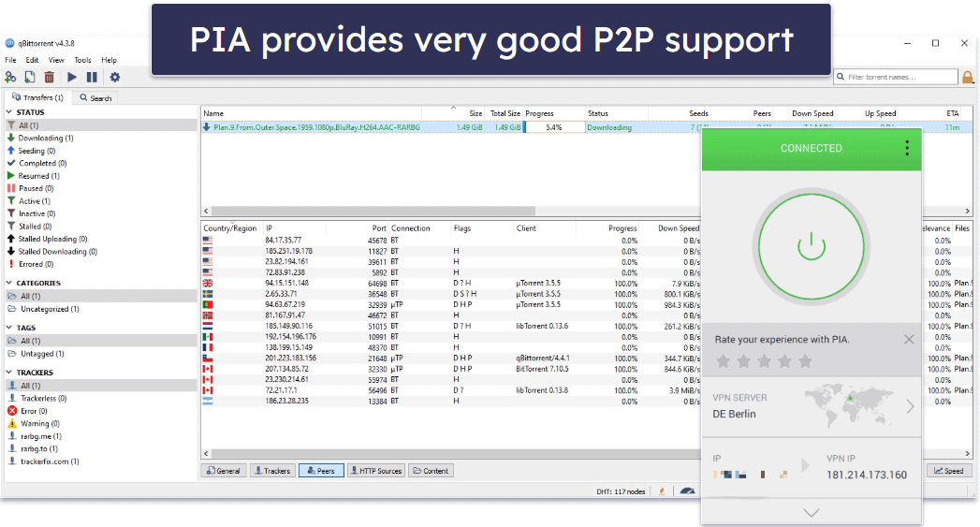Click the torrent 5.4% progress bar

point(554,127)
